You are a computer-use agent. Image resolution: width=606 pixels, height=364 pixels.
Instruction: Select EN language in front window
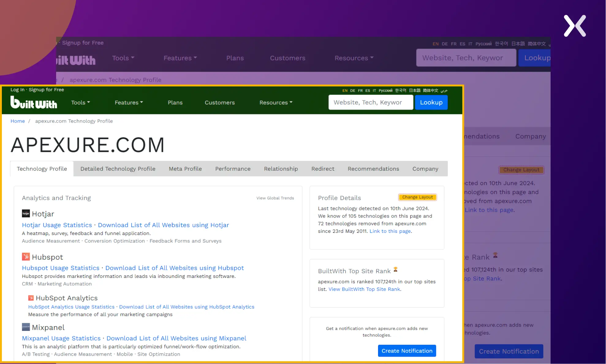(x=345, y=91)
